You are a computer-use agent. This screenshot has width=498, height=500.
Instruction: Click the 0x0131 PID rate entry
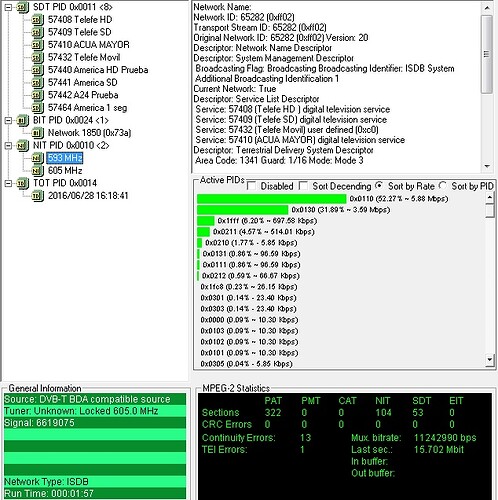tap(251, 254)
